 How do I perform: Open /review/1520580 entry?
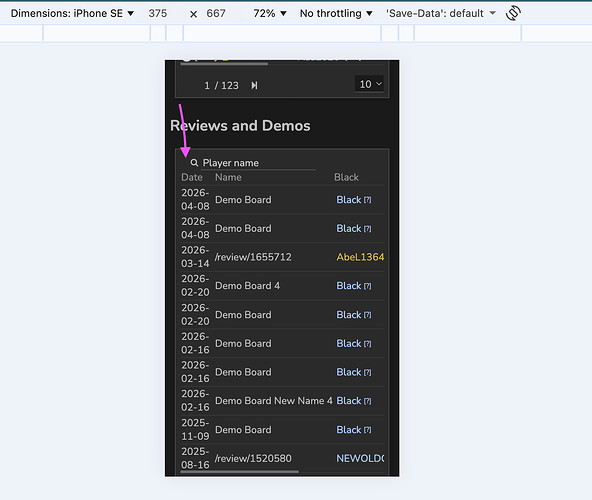click(x=253, y=458)
